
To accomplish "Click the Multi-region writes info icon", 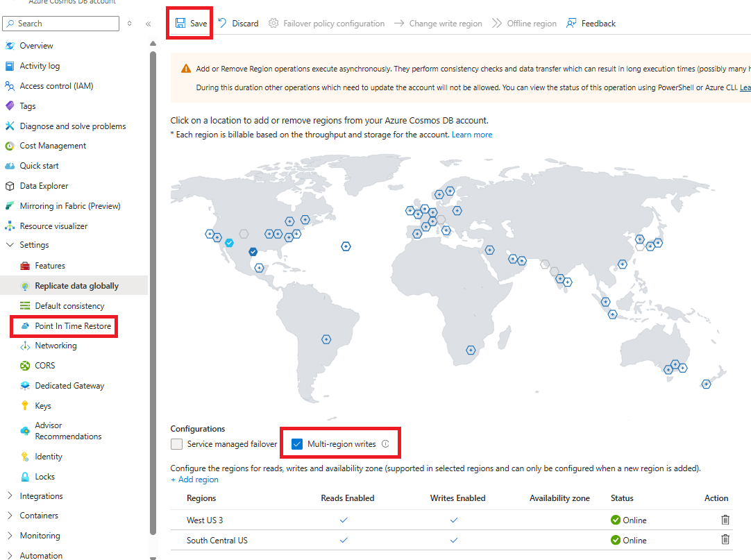I will [385, 444].
